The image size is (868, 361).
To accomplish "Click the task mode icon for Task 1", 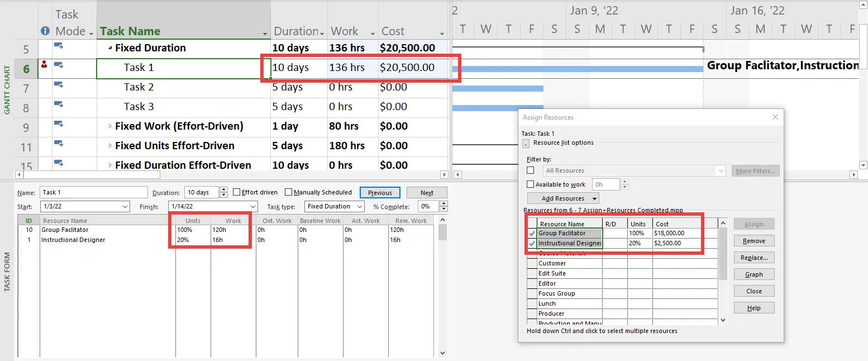I will 58,65.
